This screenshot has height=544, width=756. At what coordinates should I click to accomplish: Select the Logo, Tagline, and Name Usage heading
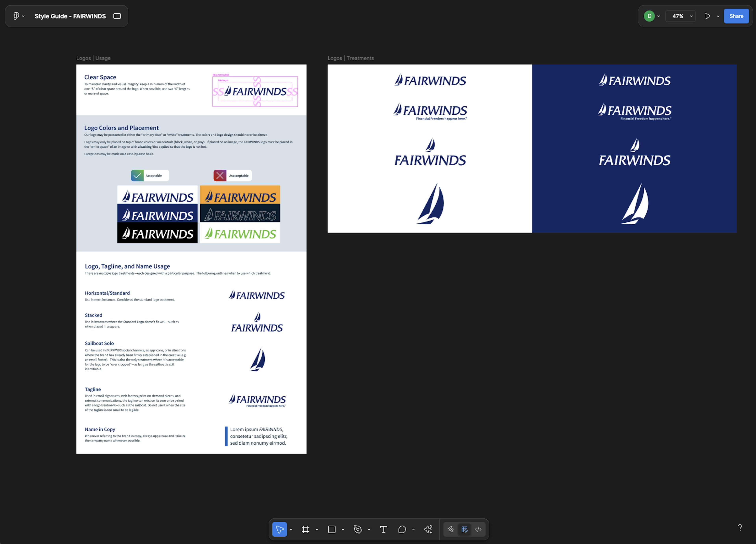(x=127, y=266)
